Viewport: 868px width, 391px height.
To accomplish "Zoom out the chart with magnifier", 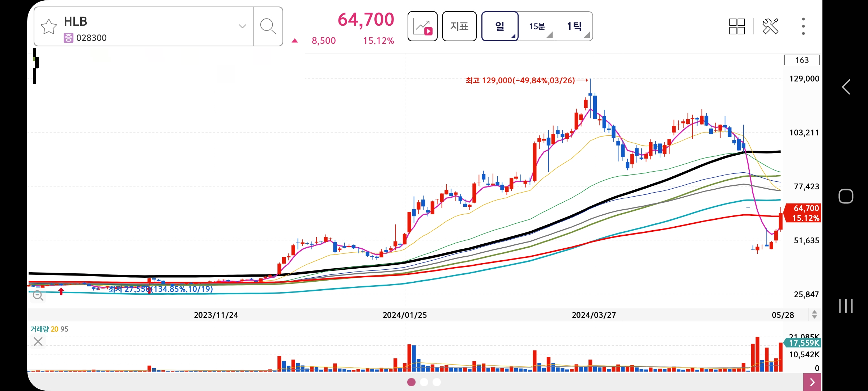I will click(38, 296).
